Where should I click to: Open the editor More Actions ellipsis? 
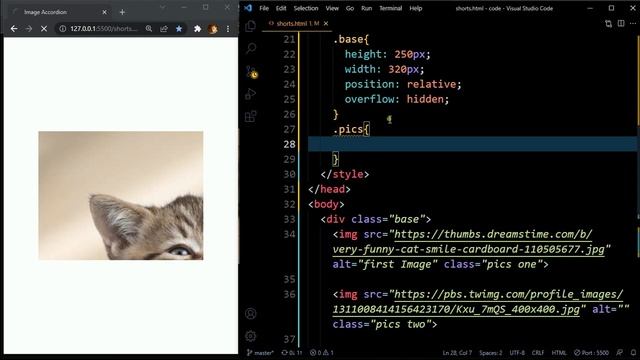click(633, 24)
